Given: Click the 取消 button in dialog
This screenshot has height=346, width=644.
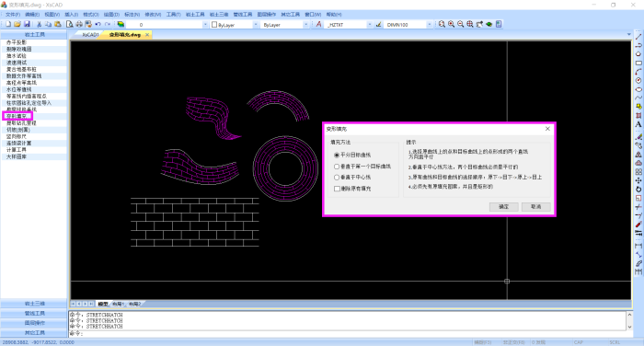Looking at the screenshot, I should click(x=536, y=207).
